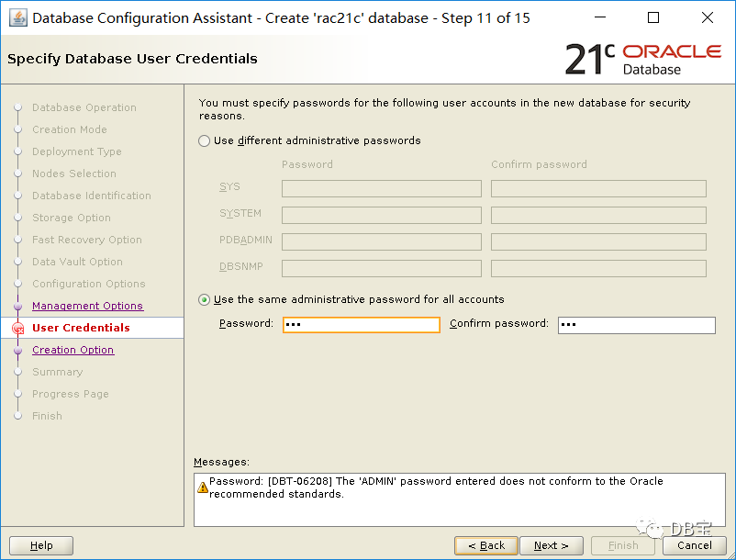Viewport: 736px width, 560px height.
Task: Select User Credentials in the step list
Action: click(x=81, y=328)
